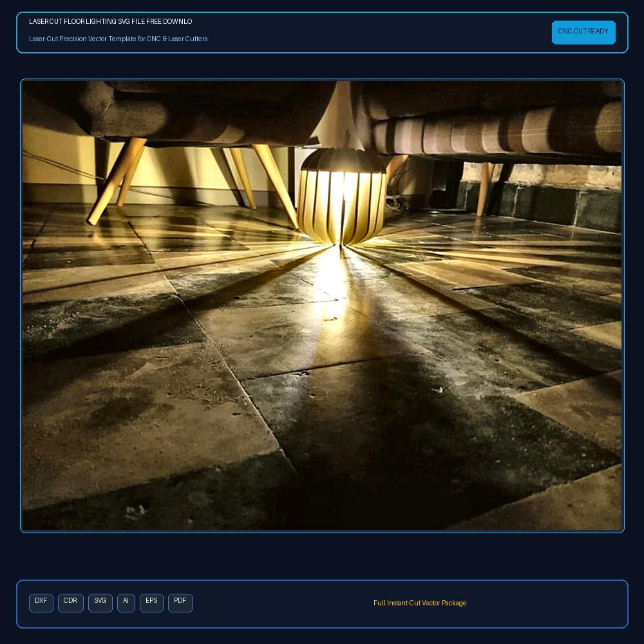The width and height of the screenshot is (644, 644).
Task: Click the 'Laser-Cut Precision Vector Template' subtitle
Action: coord(118,39)
